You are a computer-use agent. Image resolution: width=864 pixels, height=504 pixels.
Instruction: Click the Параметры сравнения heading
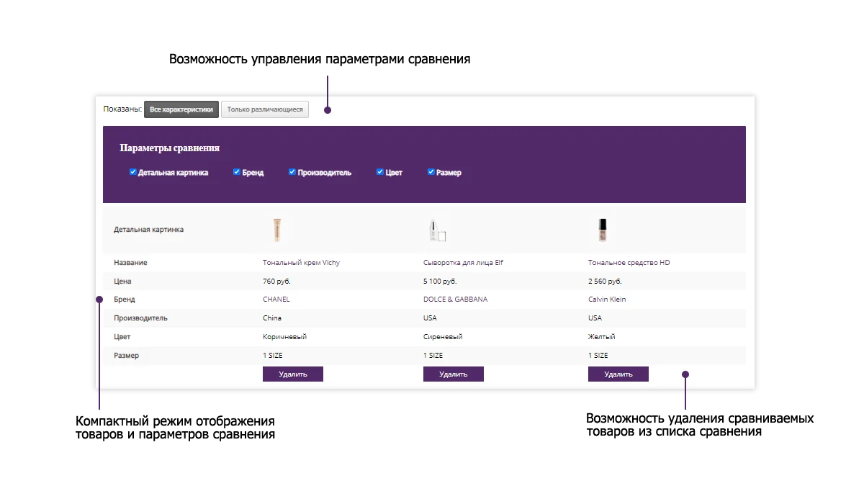[x=169, y=148]
